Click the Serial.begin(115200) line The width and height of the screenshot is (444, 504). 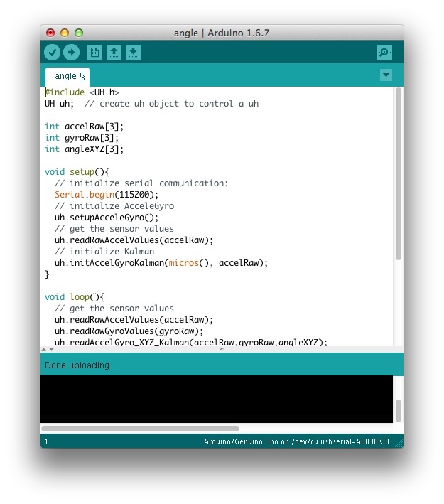pyautogui.click(x=107, y=195)
